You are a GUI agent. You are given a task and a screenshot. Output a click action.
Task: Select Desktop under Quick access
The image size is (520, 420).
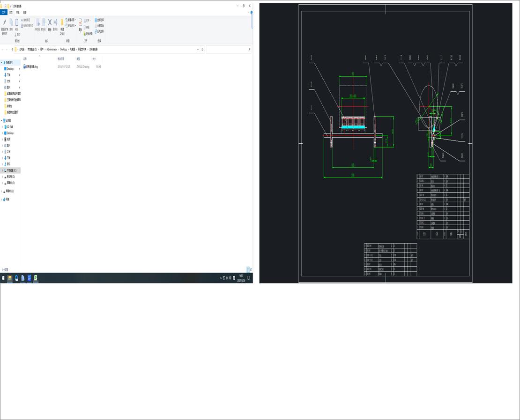[x=10, y=69]
